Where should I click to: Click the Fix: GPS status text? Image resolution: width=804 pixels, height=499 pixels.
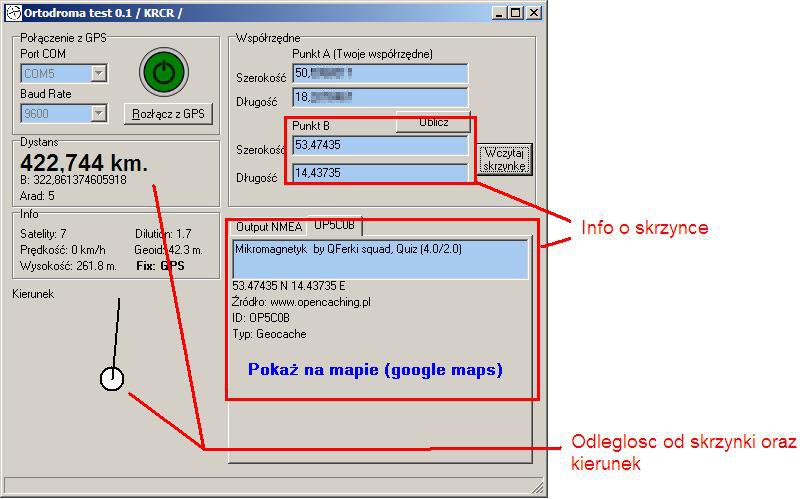[160, 266]
